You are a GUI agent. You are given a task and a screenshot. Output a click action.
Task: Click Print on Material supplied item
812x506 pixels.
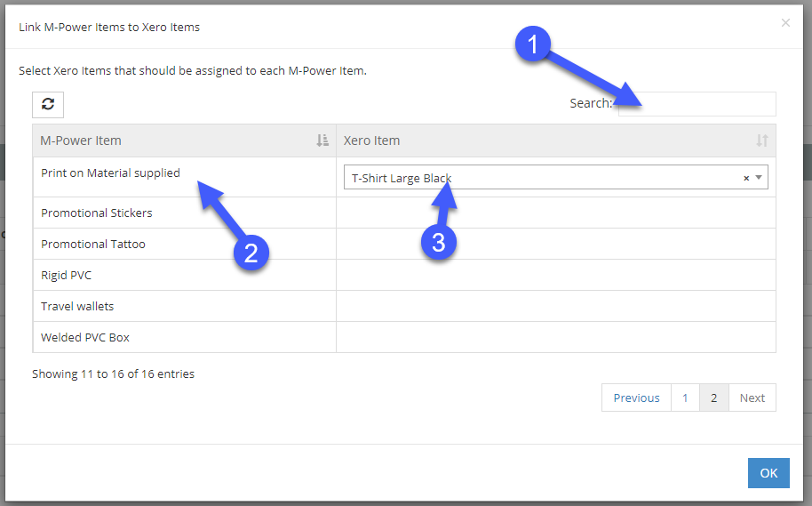tap(110, 173)
